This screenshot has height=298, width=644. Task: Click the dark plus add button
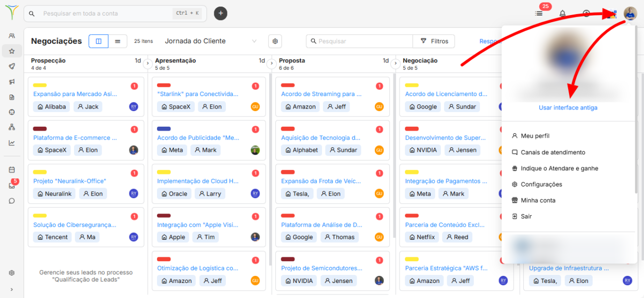click(x=220, y=14)
